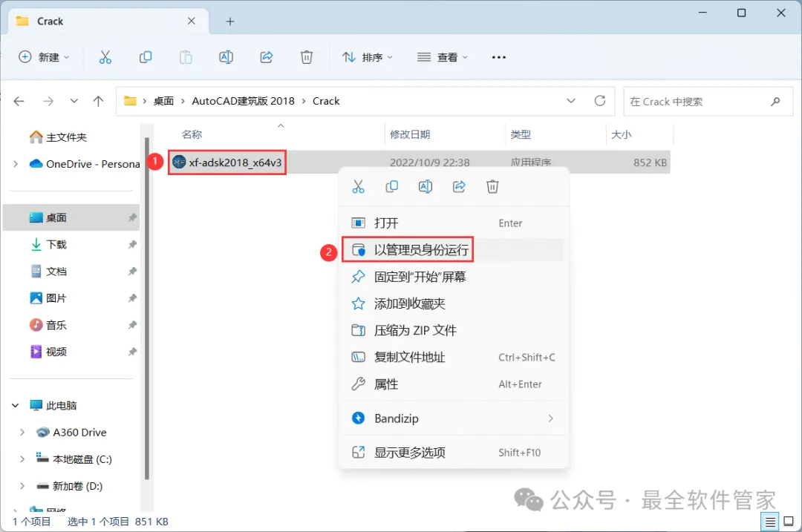This screenshot has width=802, height=532.
Task: Unpin 下载 from quick access
Action: point(132,244)
